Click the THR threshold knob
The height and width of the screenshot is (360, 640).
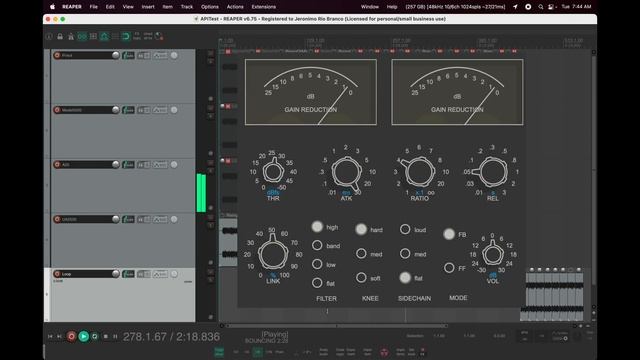273,171
